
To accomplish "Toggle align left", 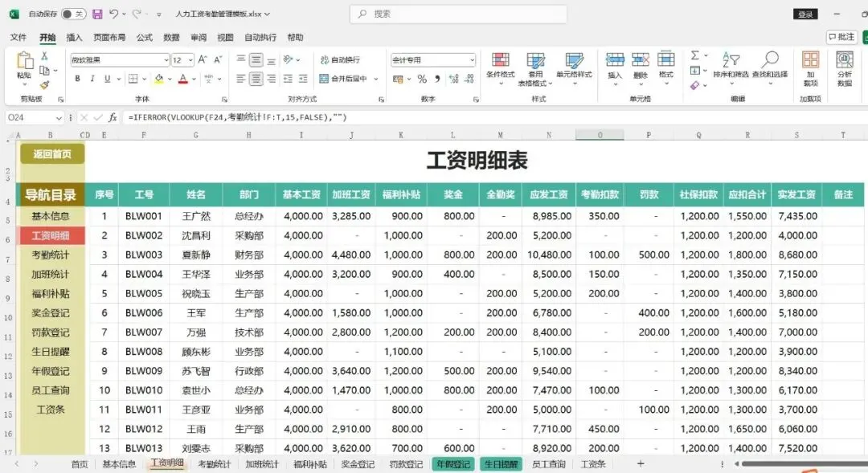I will (x=241, y=80).
